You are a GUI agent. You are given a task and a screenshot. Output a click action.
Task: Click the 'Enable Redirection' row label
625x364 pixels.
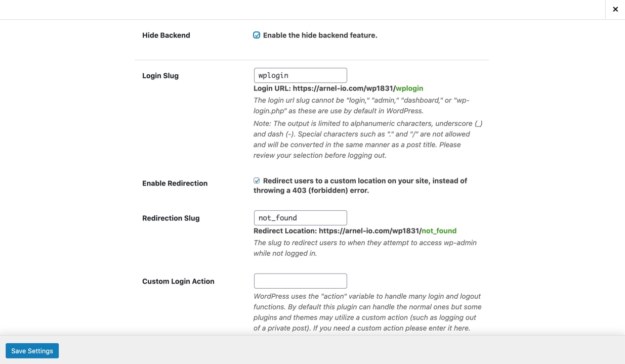pos(175,184)
